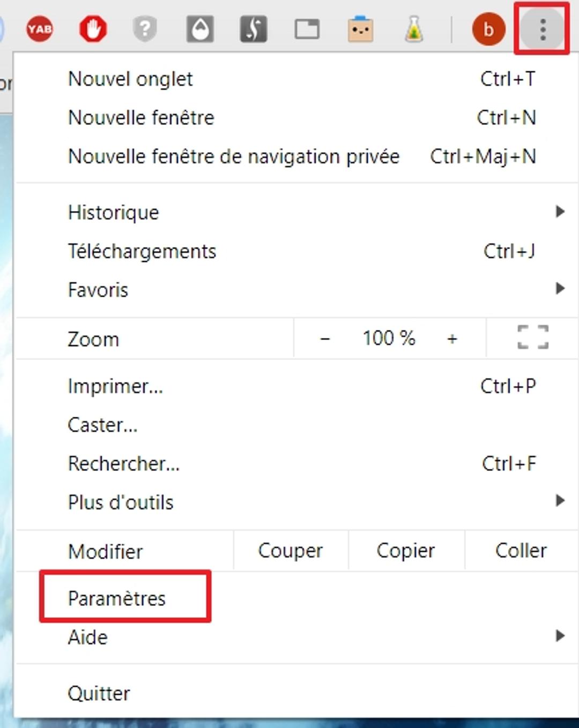Viewport: 579px width, 728px height.
Task: Click the cartoon face extension icon
Action: (x=360, y=29)
